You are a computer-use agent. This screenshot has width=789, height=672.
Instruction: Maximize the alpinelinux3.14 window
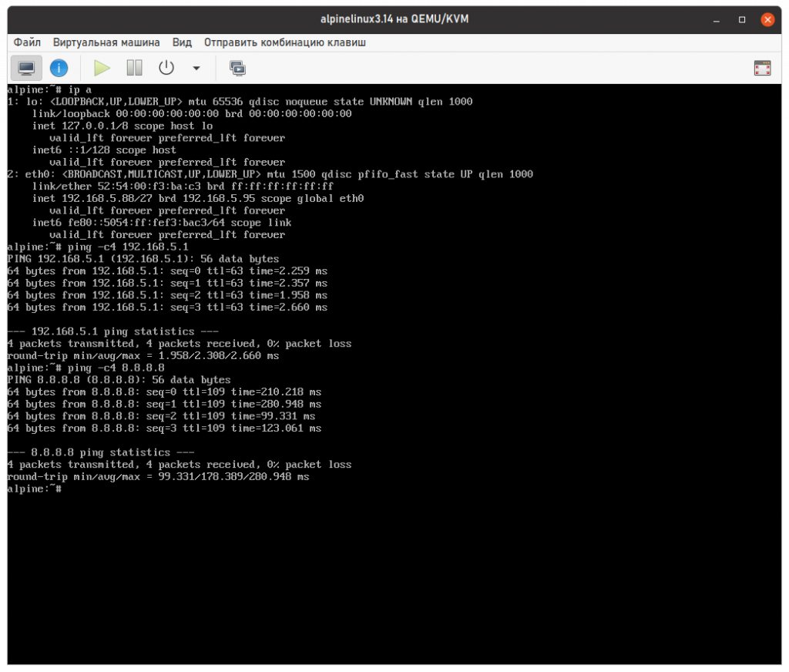(742, 19)
